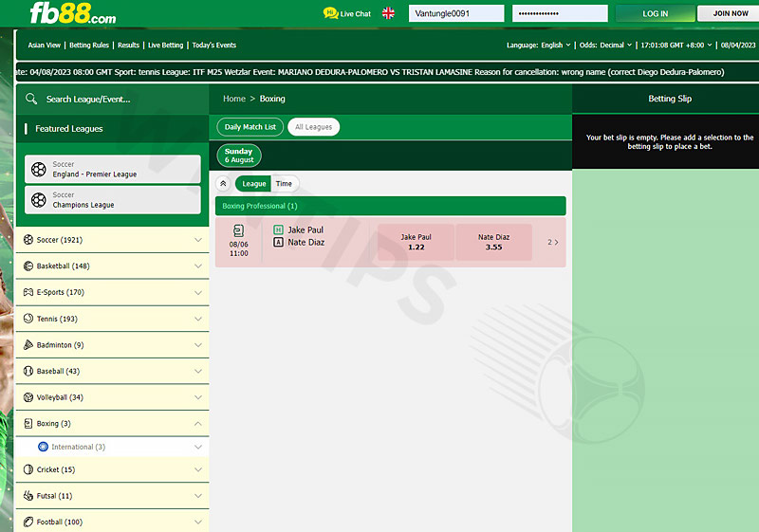
Task: Collapse all leagues with double-chevron icon
Action: click(x=223, y=183)
